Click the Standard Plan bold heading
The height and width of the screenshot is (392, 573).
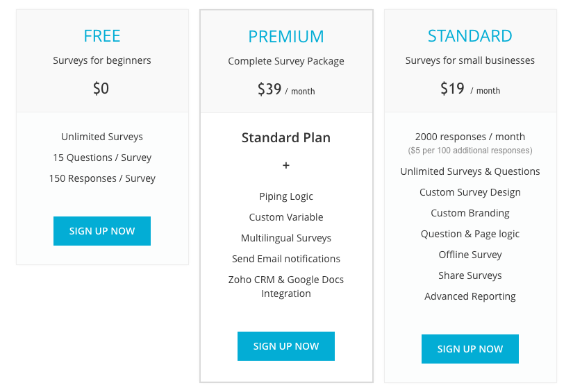286,137
